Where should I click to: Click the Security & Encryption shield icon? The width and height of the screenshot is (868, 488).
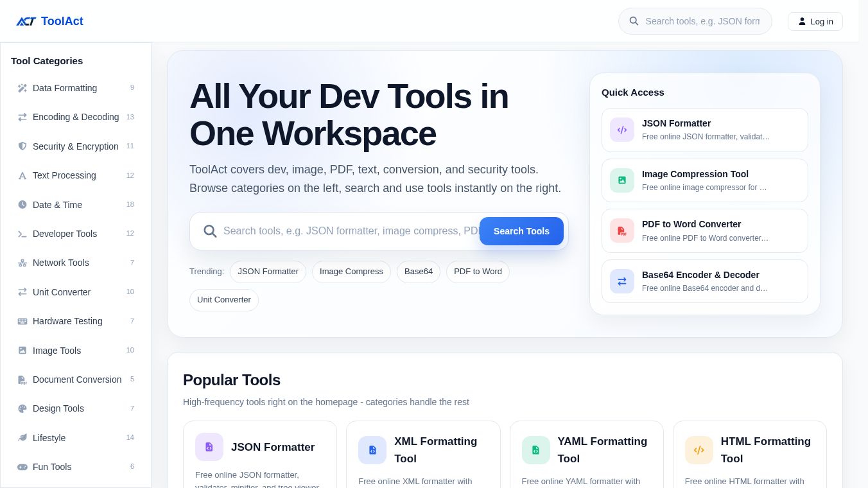[x=22, y=146]
